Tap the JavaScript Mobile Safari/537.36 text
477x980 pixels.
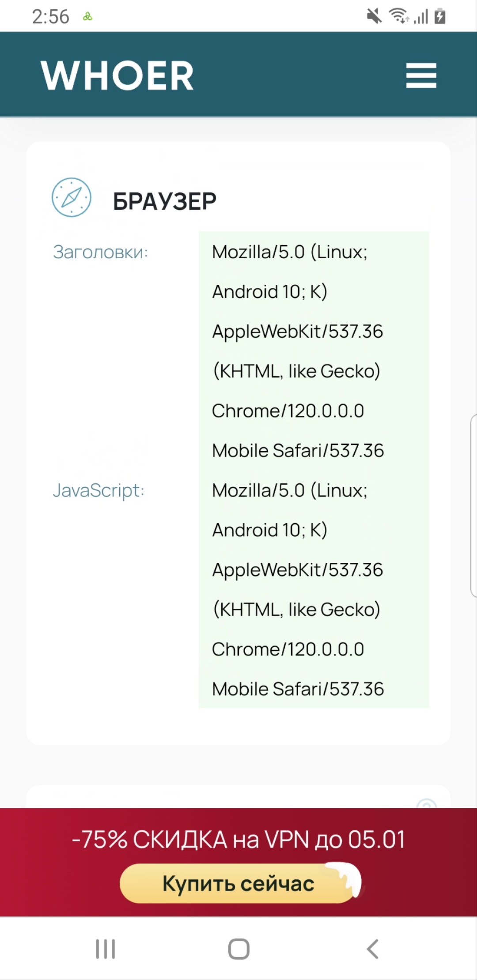298,689
